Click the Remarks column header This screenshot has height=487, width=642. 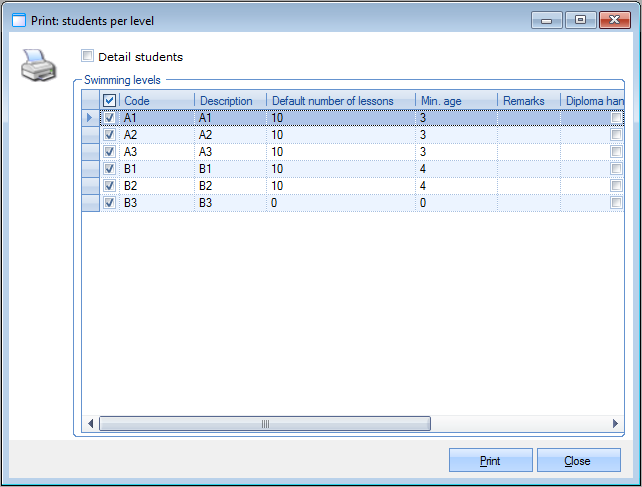pyautogui.click(x=528, y=100)
